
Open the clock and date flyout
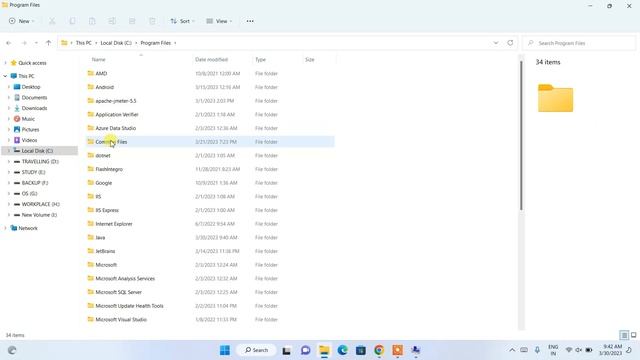click(611, 350)
